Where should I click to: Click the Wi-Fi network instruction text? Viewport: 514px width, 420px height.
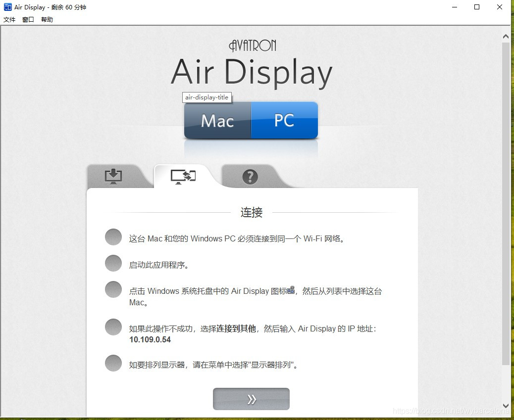point(237,238)
